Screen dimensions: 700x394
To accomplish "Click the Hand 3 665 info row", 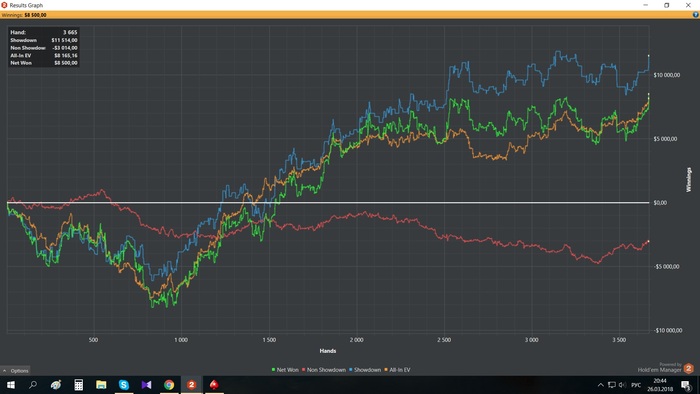I will point(43,32).
